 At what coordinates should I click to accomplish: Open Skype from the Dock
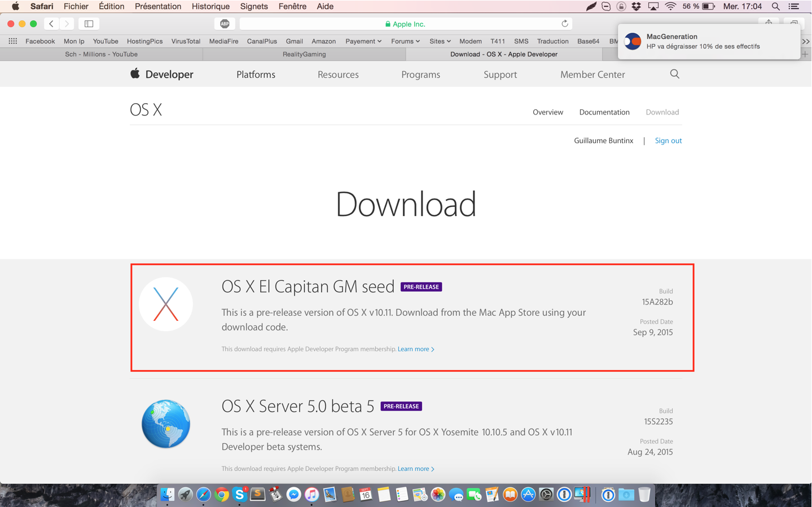click(x=240, y=495)
